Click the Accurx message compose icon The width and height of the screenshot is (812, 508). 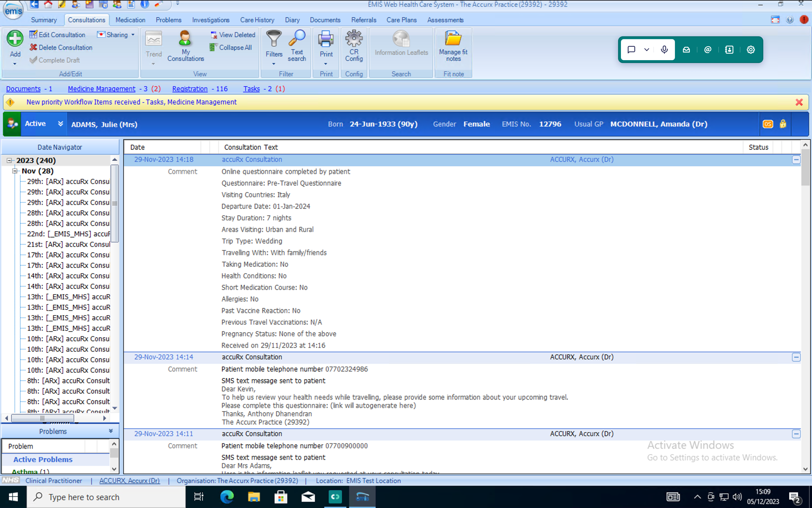click(x=631, y=50)
